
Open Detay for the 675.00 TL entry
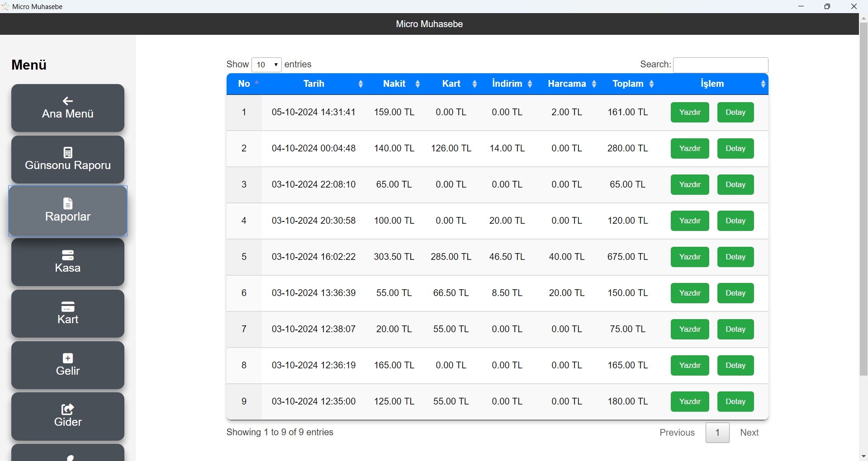point(735,257)
